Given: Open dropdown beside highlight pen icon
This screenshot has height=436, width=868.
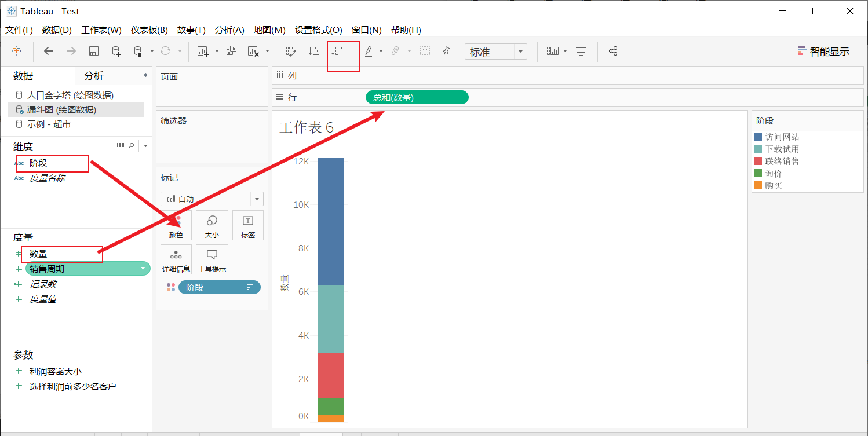Looking at the screenshot, I should tap(381, 51).
